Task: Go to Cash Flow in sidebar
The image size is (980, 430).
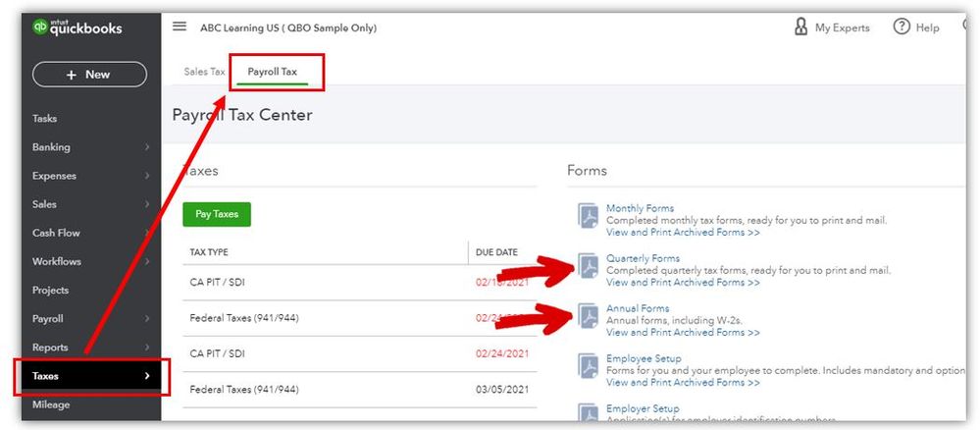Action: [56, 233]
